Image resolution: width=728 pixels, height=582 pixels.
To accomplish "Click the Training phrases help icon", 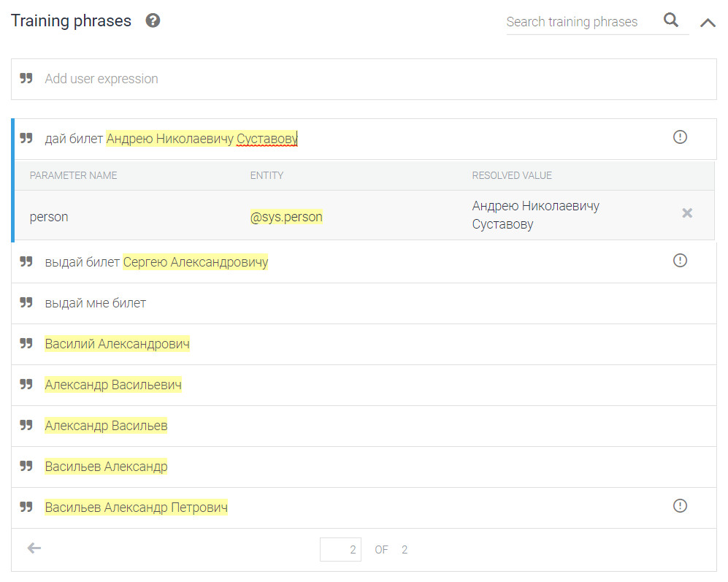I will (153, 20).
